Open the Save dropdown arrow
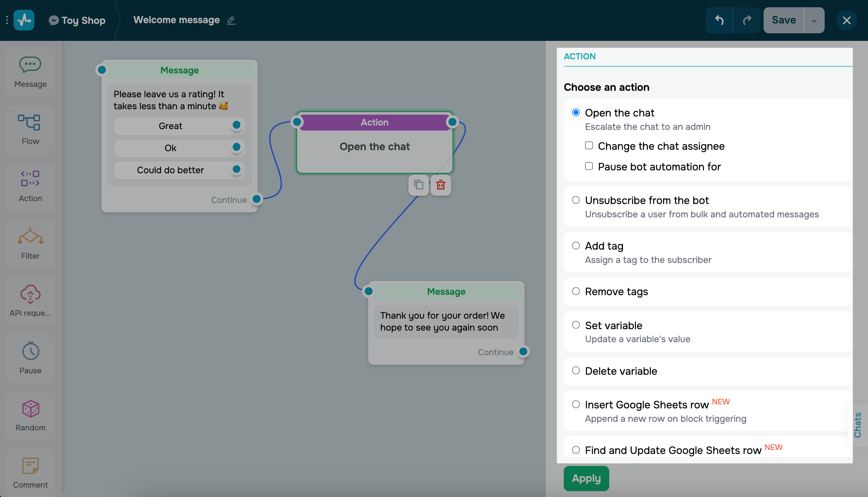 814,20
